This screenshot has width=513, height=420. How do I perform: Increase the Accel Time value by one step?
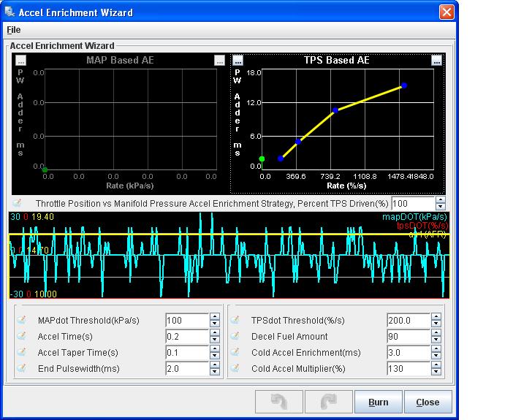214,333
